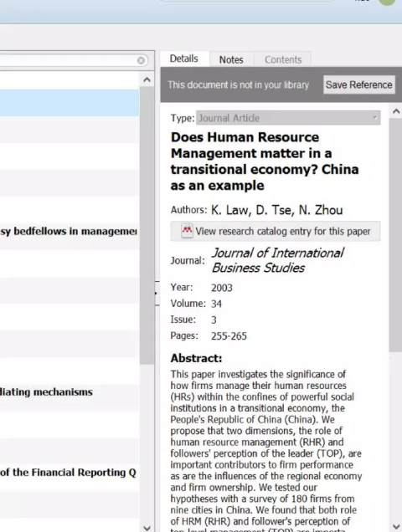Viewport: 402px width, 532px height.
Task: Select the Details tab
Action: pyautogui.click(x=184, y=59)
